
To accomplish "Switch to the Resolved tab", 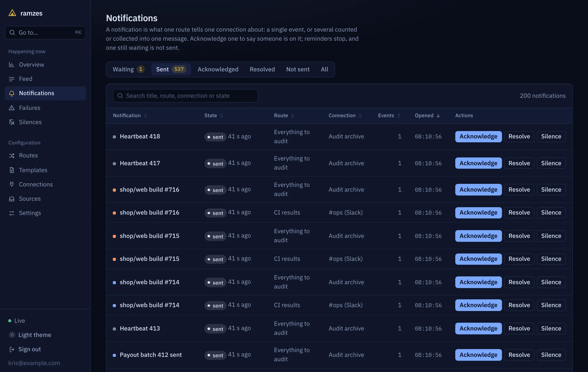I will (x=262, y=69).
